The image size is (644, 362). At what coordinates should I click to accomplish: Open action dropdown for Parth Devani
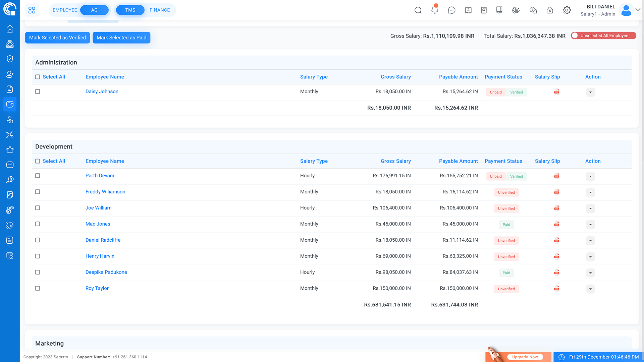[x=590, y=176]
